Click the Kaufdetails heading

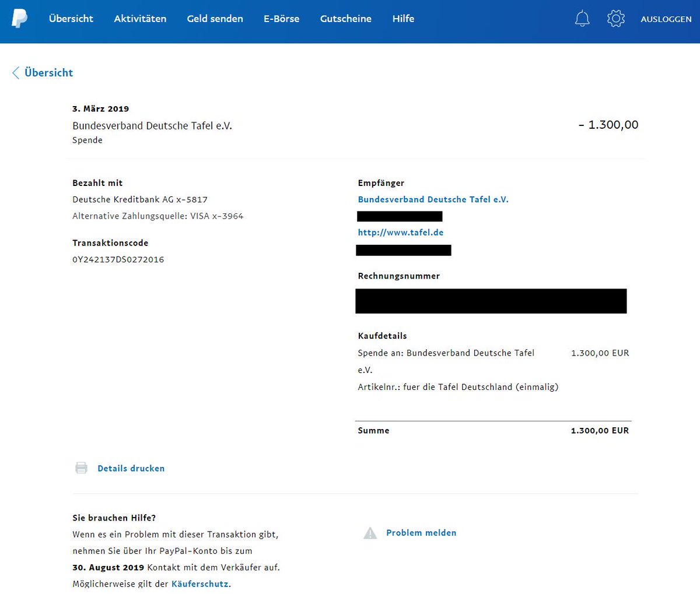tap(382, 336)
